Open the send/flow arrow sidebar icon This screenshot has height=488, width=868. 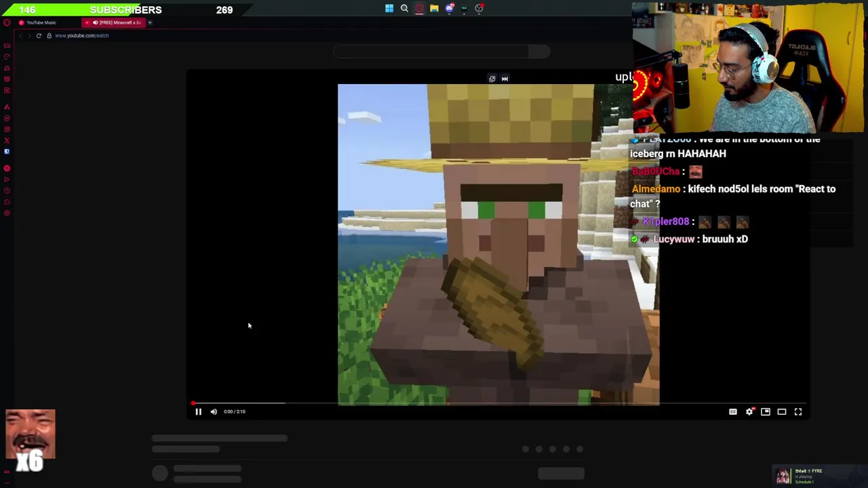pos(7,180)
